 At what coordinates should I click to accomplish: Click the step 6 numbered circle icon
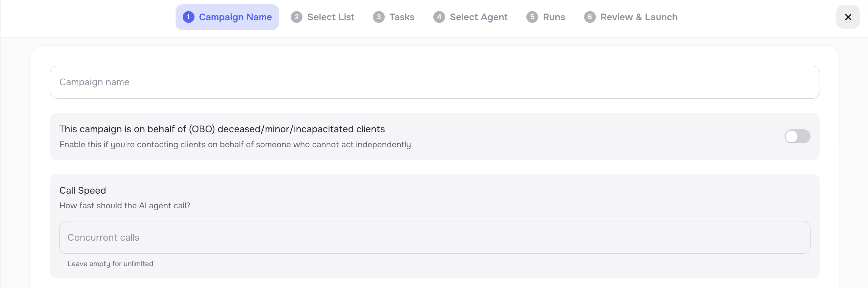[590, 17]
